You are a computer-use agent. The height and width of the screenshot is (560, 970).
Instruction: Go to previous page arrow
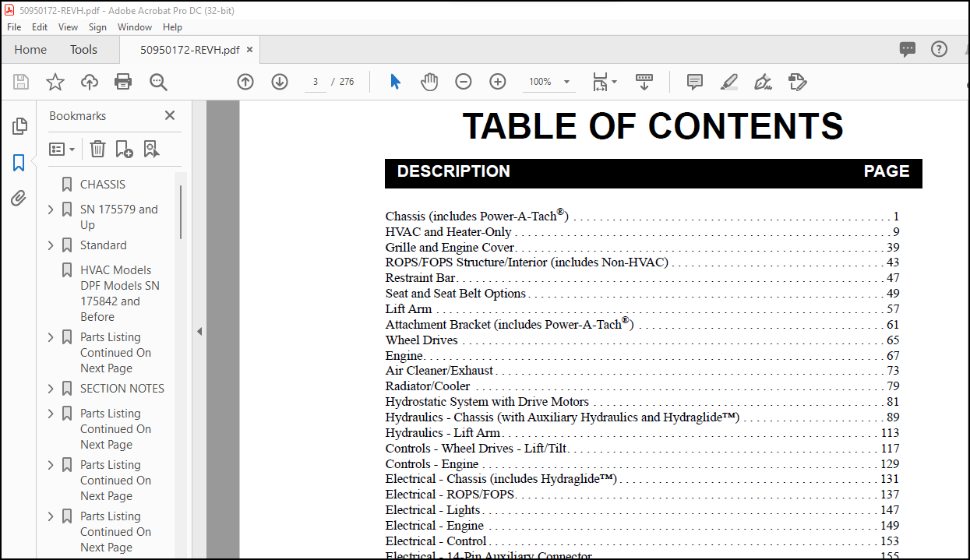click(x=245, y=82)
